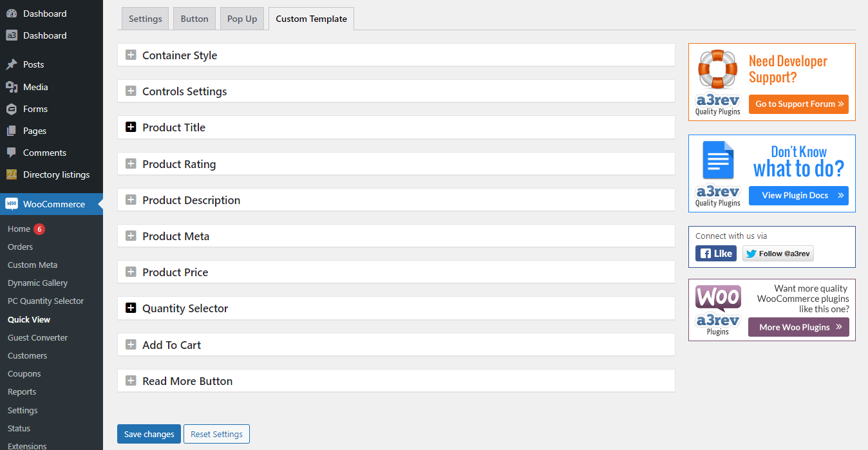Click the Save changes button
This screenshot has height=450, width=868.
(x=149, y=434)
